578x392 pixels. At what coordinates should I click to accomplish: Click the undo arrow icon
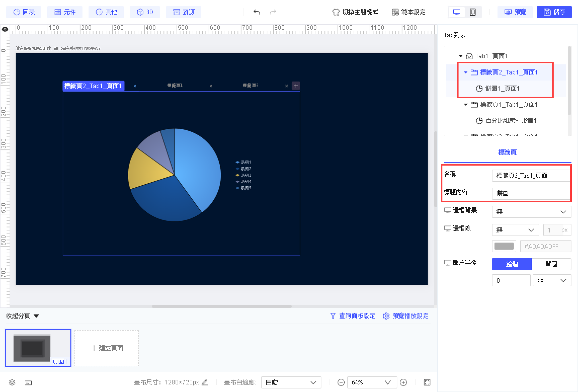[x=257, y=12]
